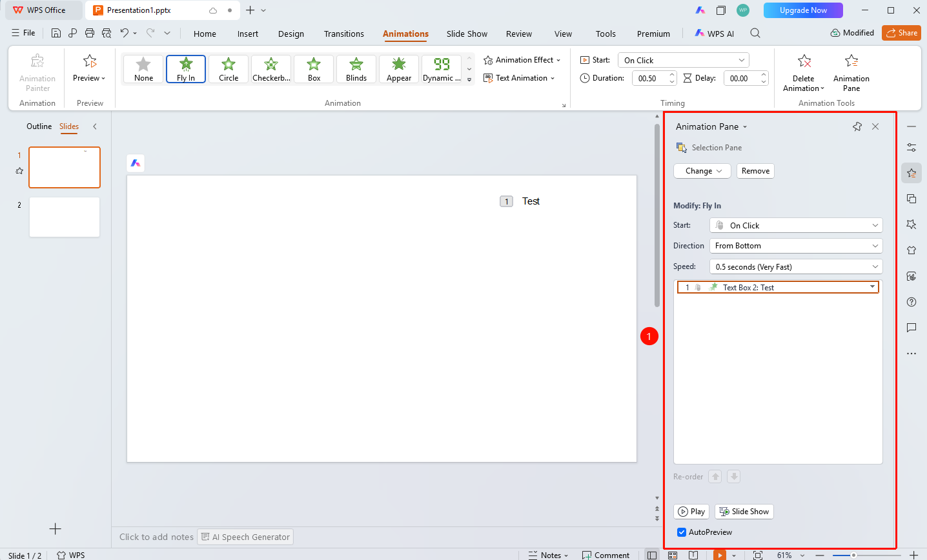927x560 pixels.
Task: Choose the Blinds animation star
Action: (356, 69)
